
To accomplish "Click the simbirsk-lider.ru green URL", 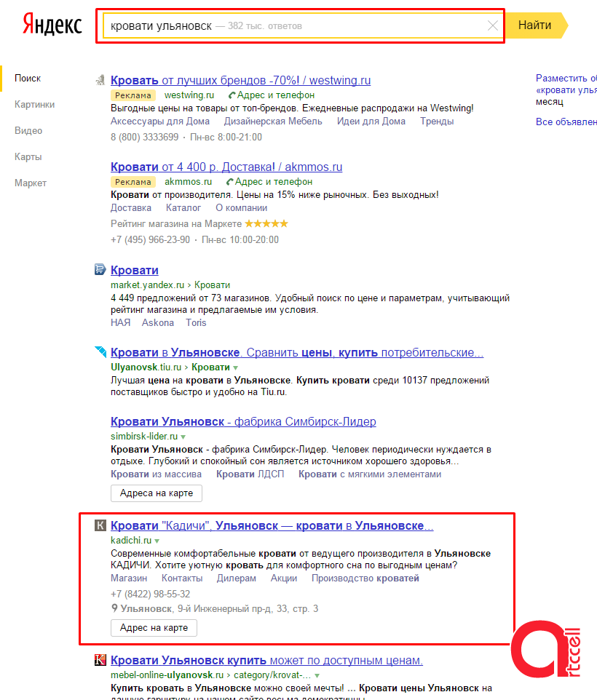I will pyautogui.click(x=144, y=436).
